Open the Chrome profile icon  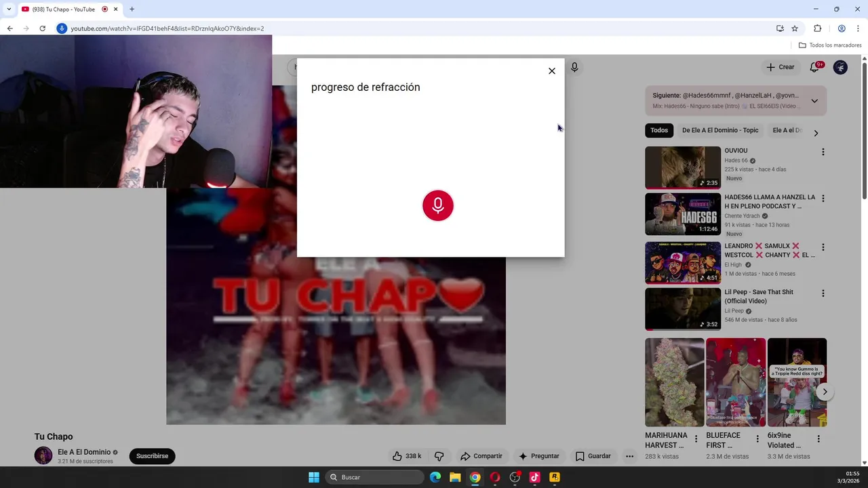842,28
